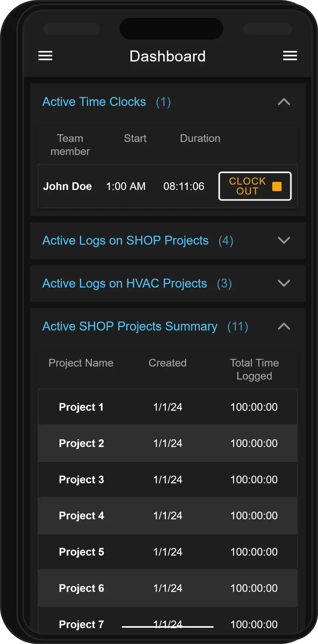Open the right hamburger menu

coord(290,56)
